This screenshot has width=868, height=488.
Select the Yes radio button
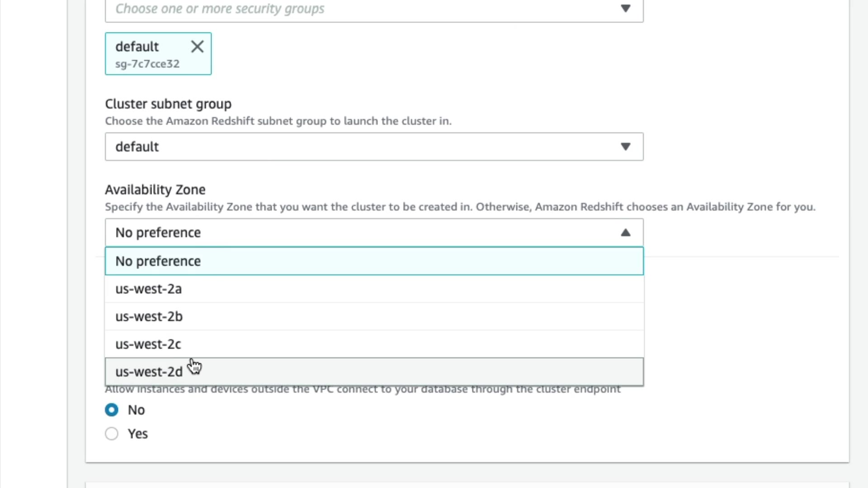[x=112, y=434]
